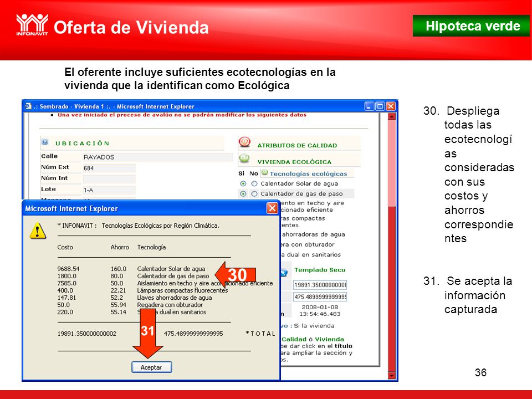
Task: Click the Atributos de Calidad red icon
Action: pos(244,142)
